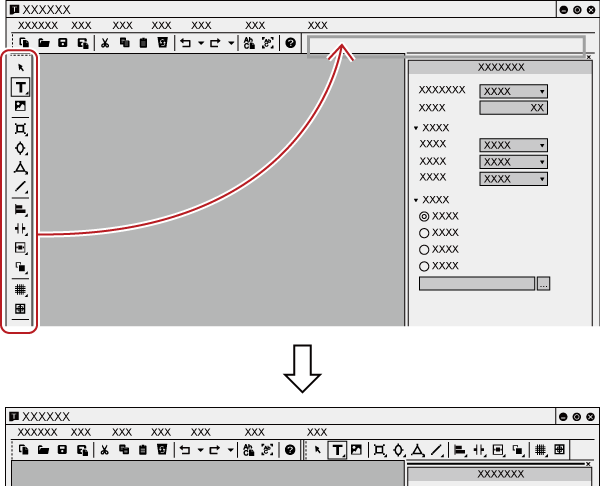Viewport: 600px width, 486px height.
Task: Open object Order icon in vertical toolbar
Action: click(x=20, y=267)
